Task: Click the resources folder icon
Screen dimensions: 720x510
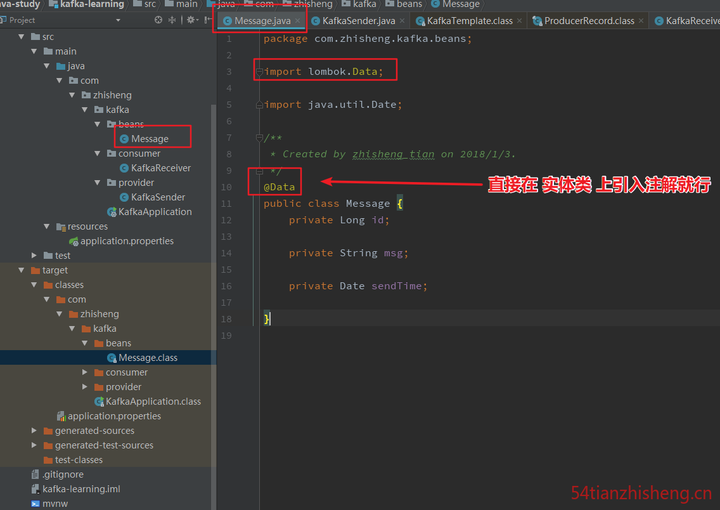Action: pyautogui.click(x=61, y=226)
